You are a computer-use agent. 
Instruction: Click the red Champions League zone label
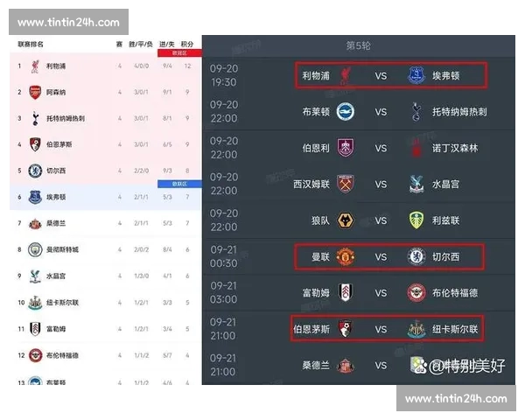(179, 52)
